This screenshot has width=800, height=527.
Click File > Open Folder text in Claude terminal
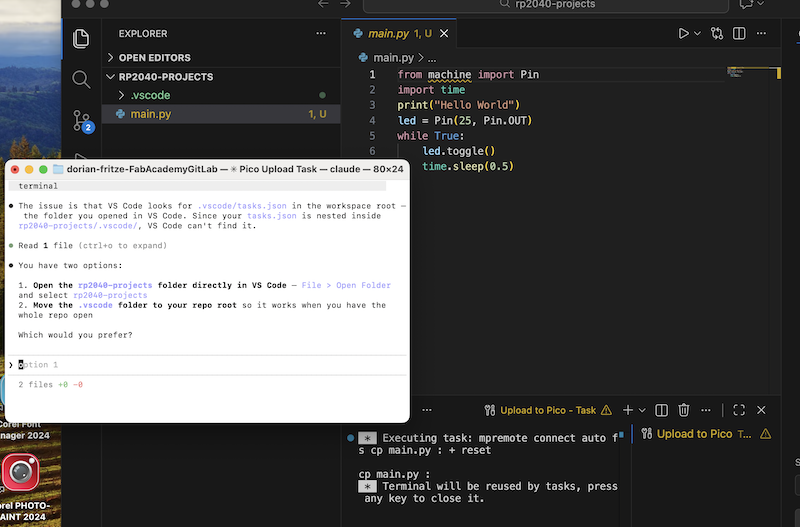[x=346, y=285]
